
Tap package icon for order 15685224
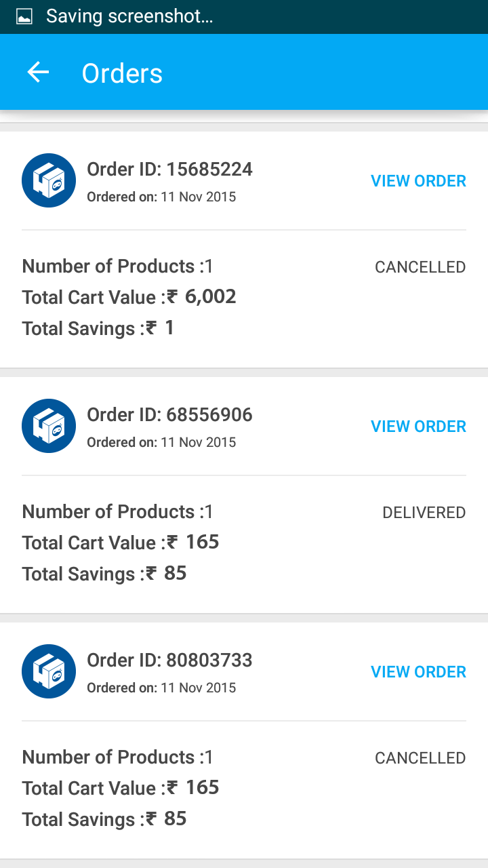tap(49, 180)
